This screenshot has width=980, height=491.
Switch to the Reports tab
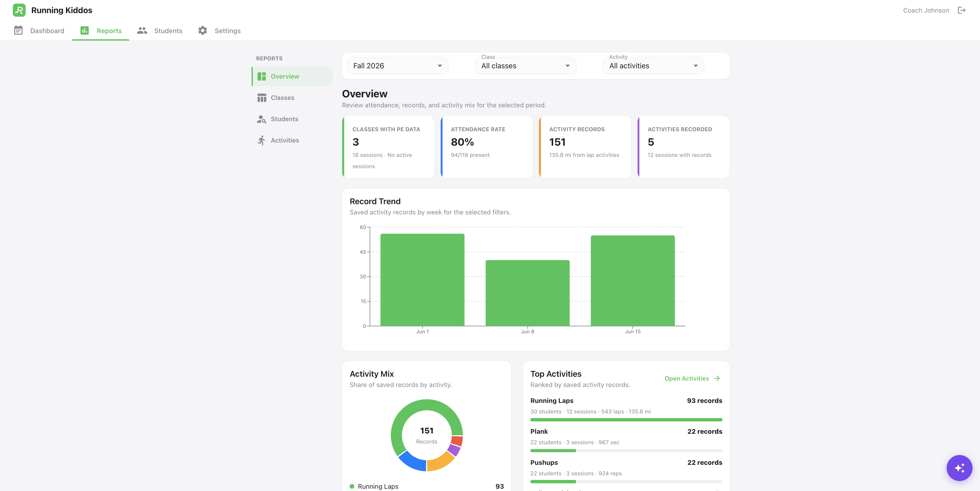click(101, 31)
